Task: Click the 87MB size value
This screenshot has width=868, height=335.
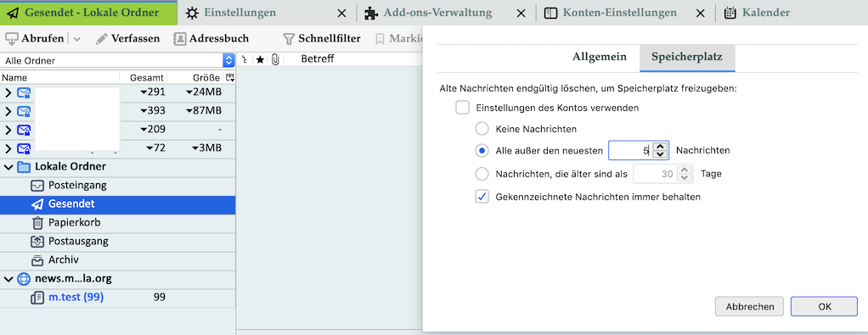Action: 204,111
